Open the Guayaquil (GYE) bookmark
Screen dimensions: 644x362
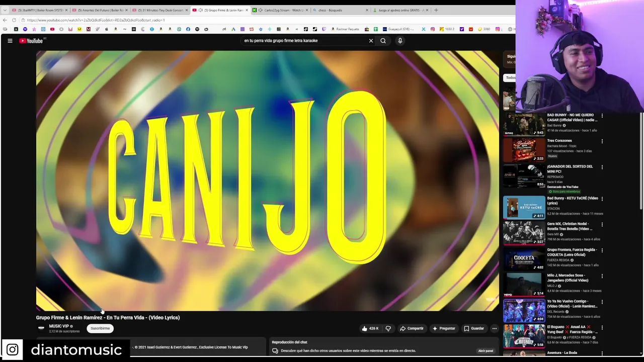coord(398,29)
